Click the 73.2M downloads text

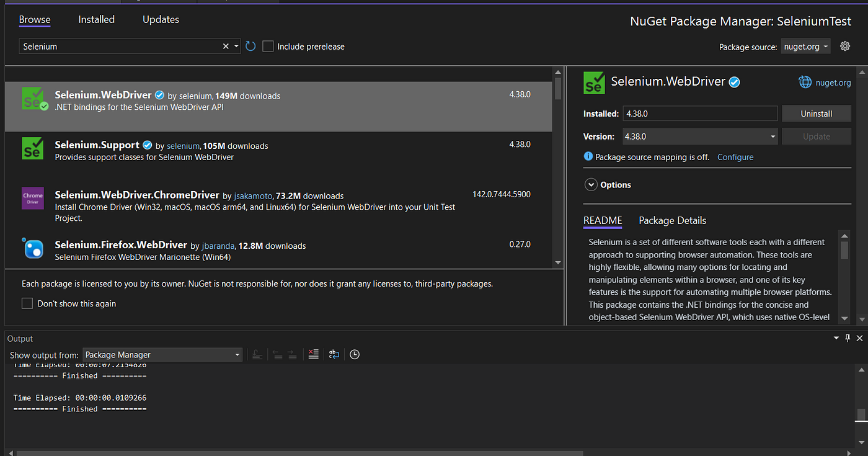[310, 195]
